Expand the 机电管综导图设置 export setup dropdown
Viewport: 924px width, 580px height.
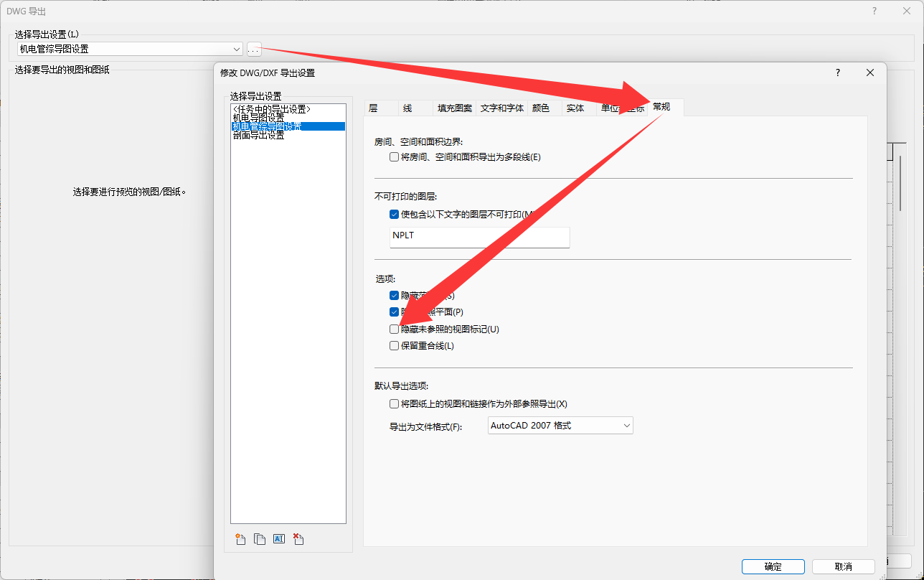(x=131, y=49)
